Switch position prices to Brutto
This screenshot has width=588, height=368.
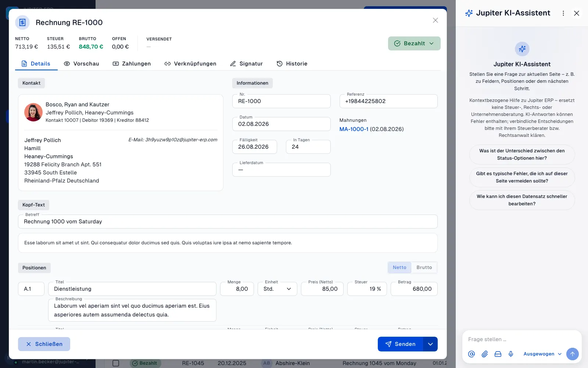point(424,268)
